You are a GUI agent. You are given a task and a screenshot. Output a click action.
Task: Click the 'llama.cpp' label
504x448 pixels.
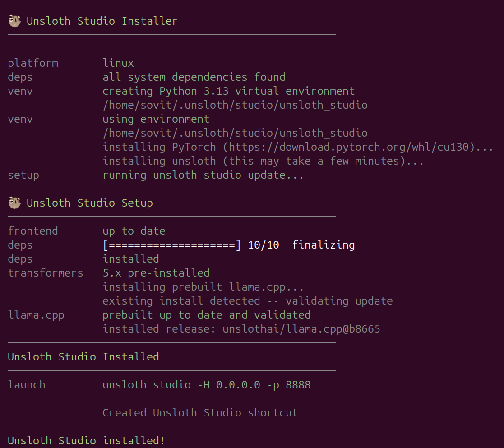coord(36,315)
